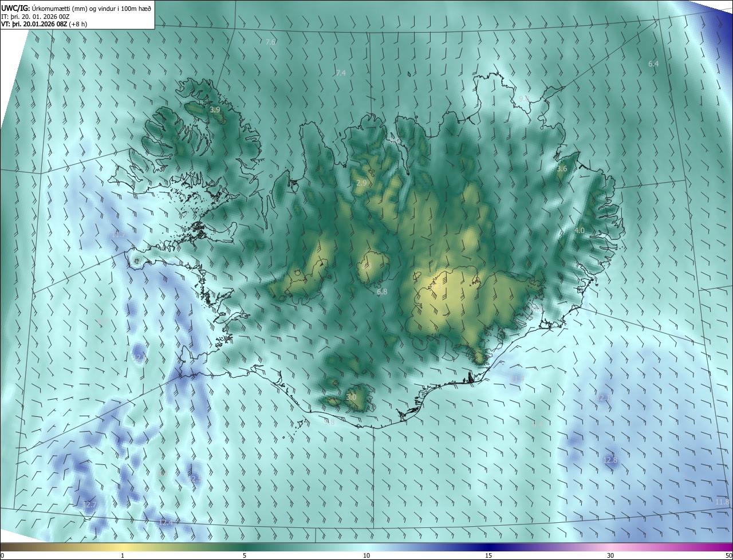The image size is (733, 560).
Task: Click the '3.6' value label on the map
Action: (562, 168)
